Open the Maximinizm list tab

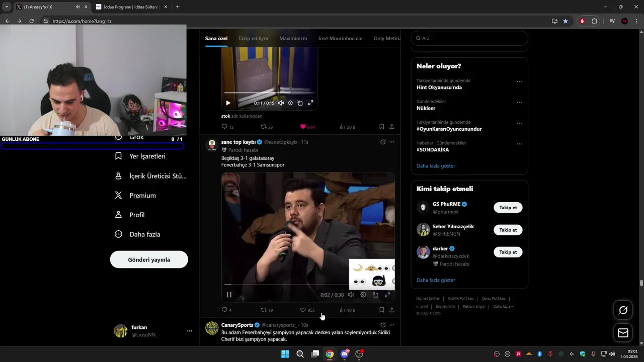[293, 38]
